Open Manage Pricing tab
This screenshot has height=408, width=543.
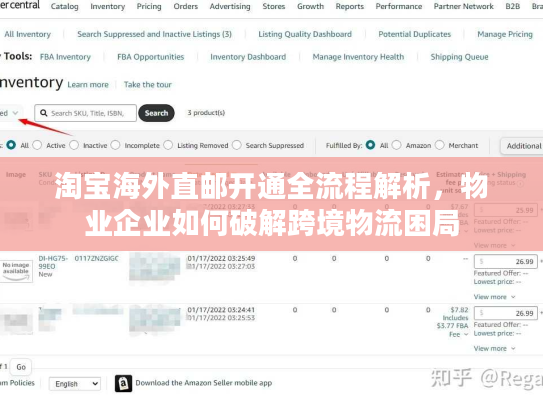(505, 34)
